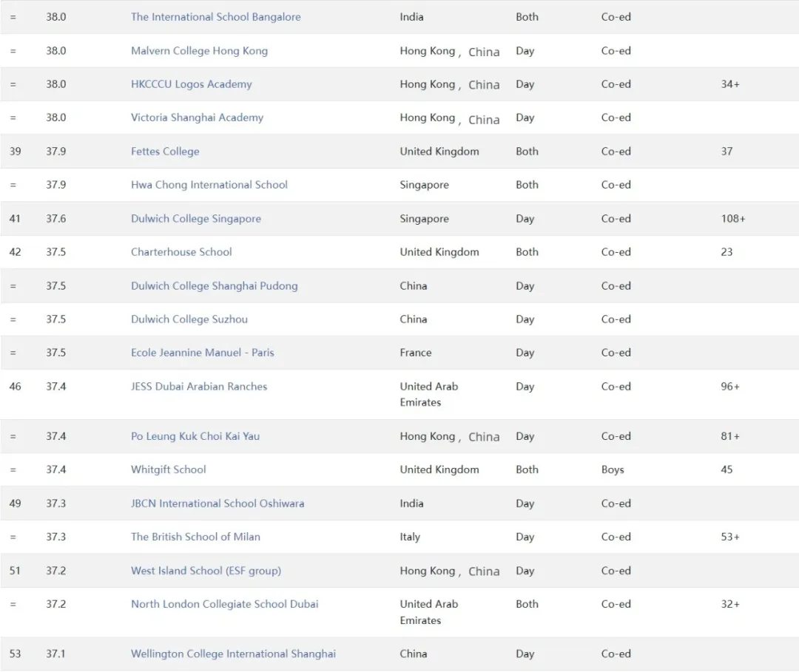
Task: Open Ecole Jeannine Manuel - Paris link
Action: click(x=202, y=353)
